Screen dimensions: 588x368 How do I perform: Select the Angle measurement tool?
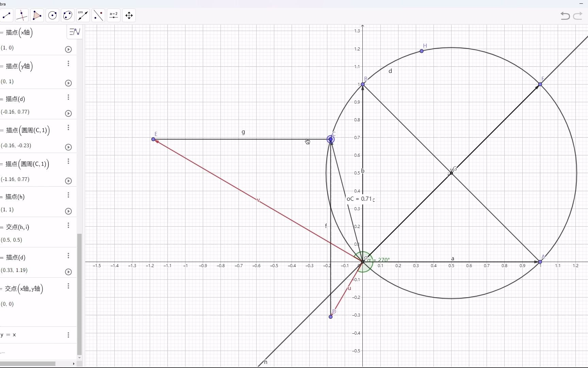point(83,15)
